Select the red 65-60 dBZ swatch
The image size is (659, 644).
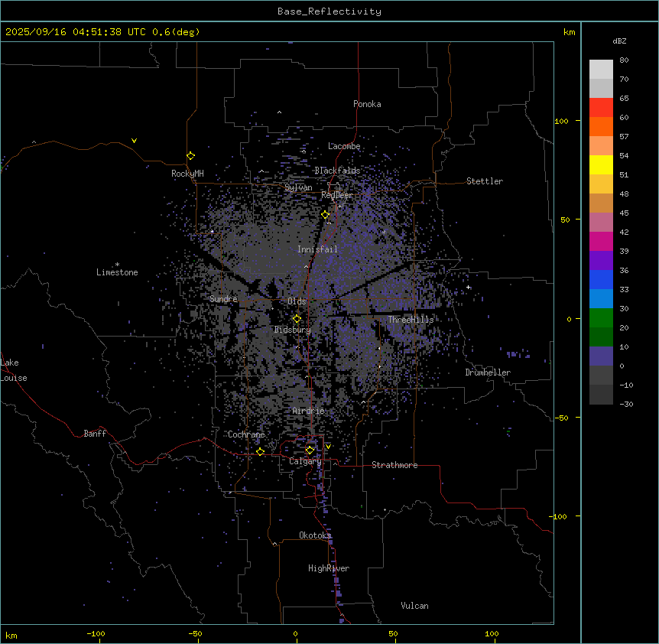tap(601, 107)
